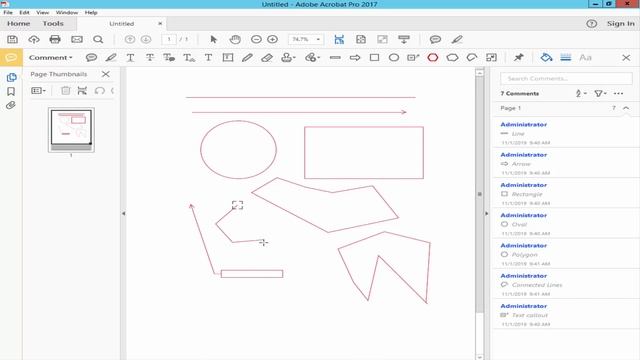Screen dimensions: 640x360
Task: Click the Save file icon
Action: pos(12,39)
